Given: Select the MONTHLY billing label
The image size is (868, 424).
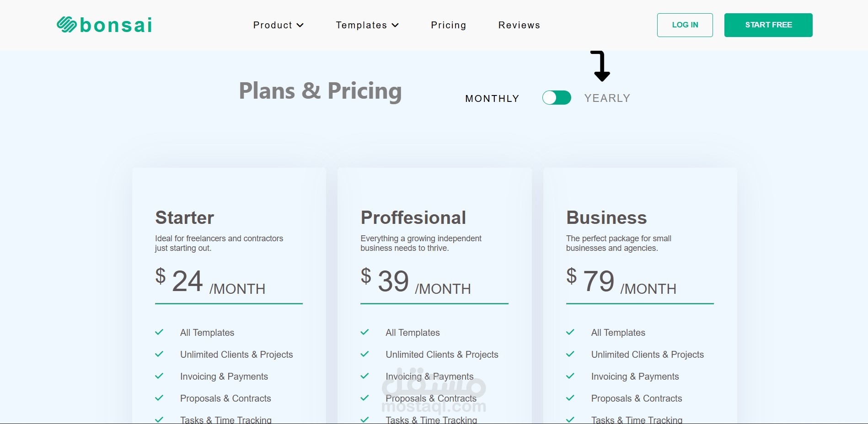Looking at the screenshot, I should click(x=491, y=98).
